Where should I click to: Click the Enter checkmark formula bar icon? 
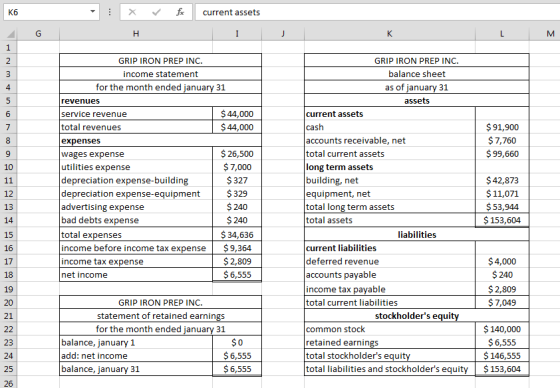pyautogui.click(x=156, y=12)
